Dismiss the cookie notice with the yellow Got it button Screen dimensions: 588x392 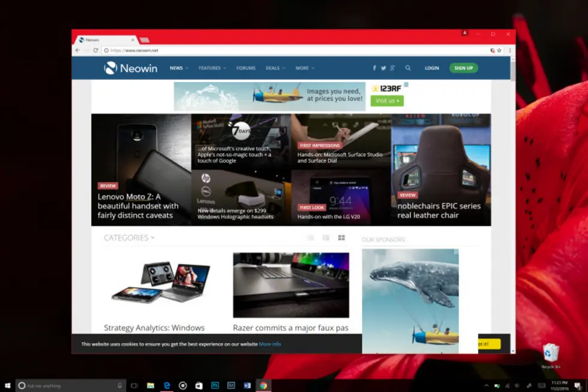point(489,344)
